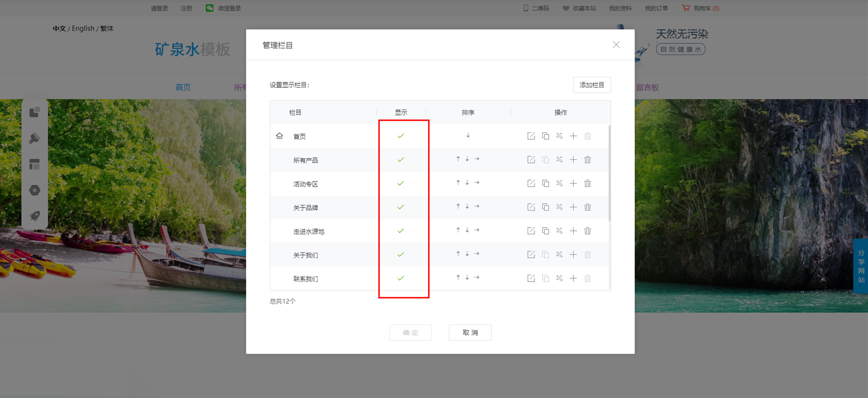Toggle display checkmark for 活动专区
868x398 pixels.
[x=401, y=184]
